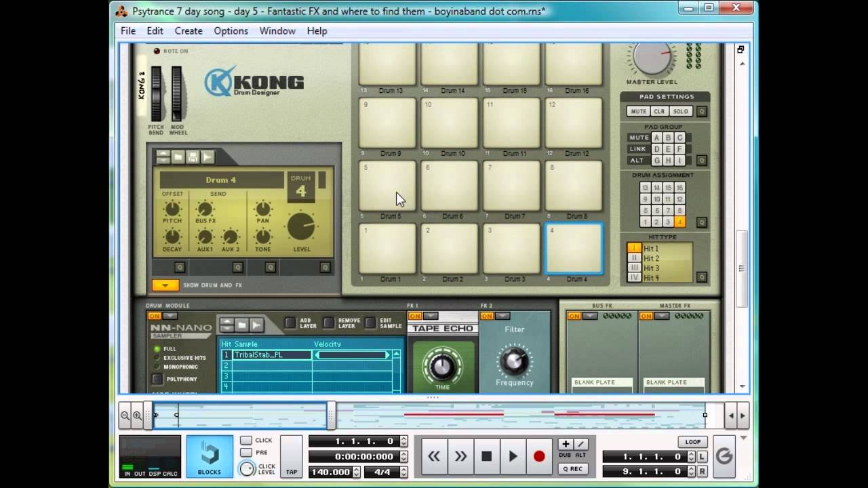Click Quick Edit button for Pad Group

(702, 161)
